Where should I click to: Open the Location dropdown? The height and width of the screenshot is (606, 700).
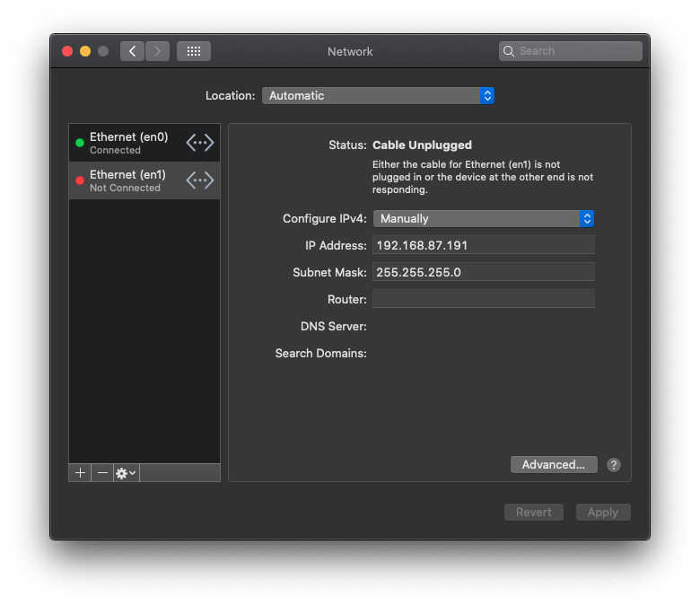(378, 95)
